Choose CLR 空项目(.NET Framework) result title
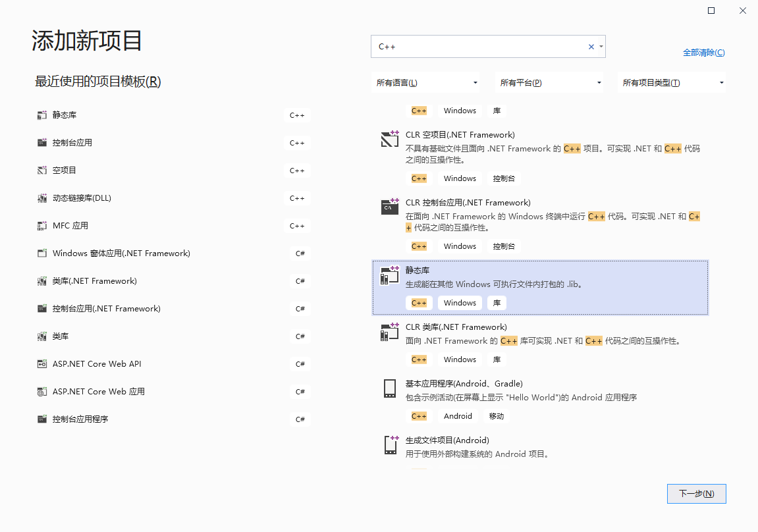758x532 pixels. (x=460, y=135)
